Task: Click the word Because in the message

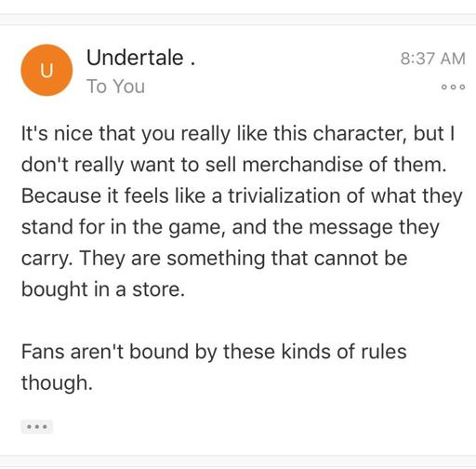Action: [x=61, y=195]
